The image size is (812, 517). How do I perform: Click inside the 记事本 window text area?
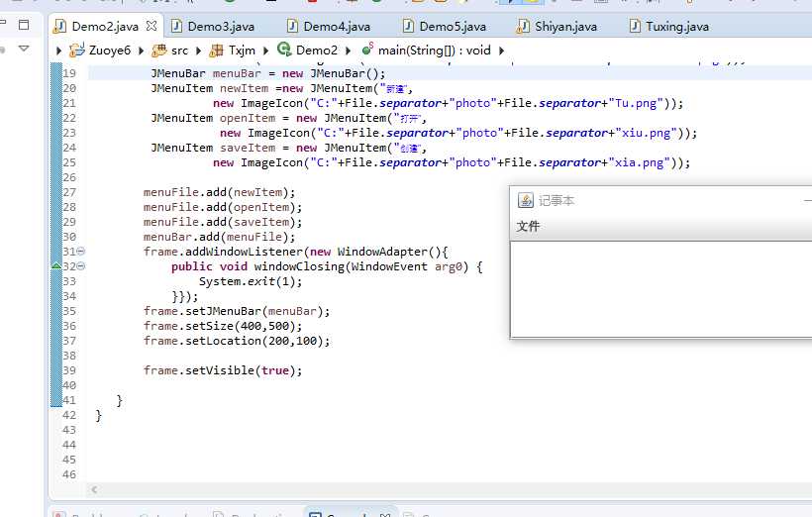click(660, 289)
